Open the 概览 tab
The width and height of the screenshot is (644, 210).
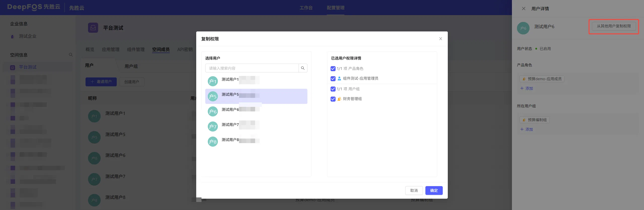pyautogui.click(x=90, y=50)
